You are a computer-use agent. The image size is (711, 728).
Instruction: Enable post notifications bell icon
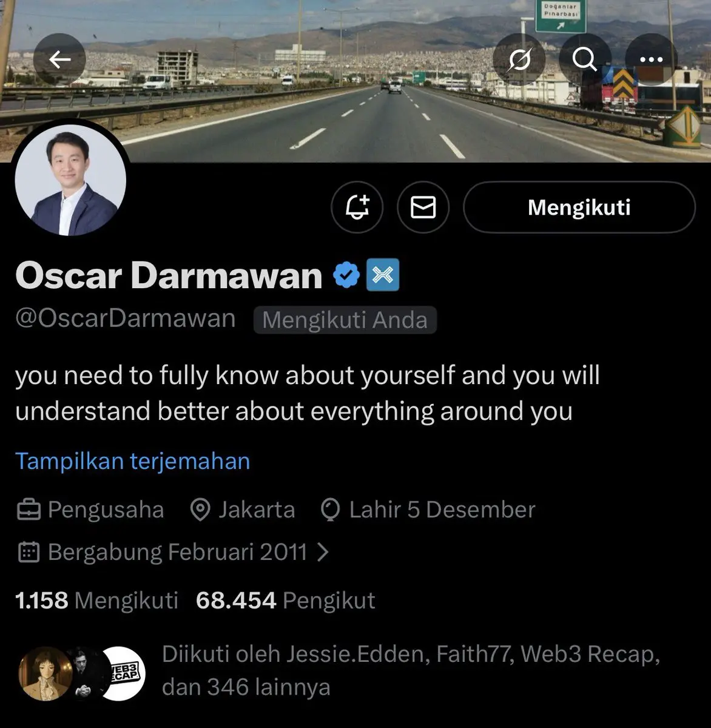click(357, 207)
